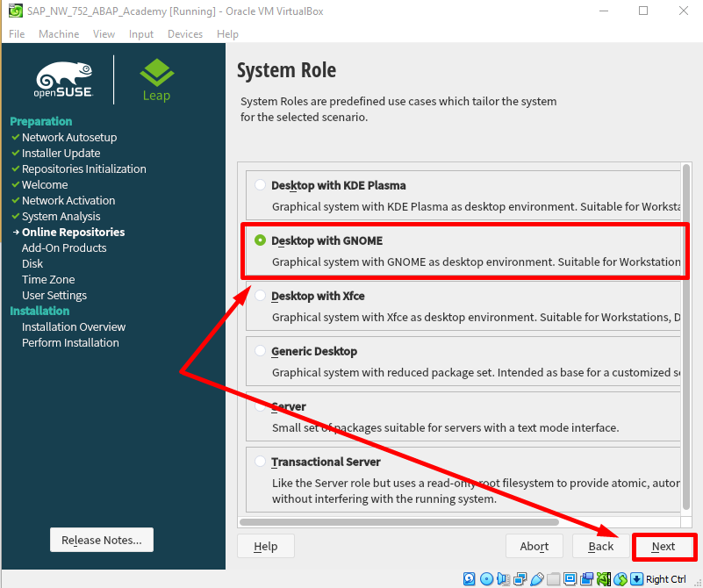Image resolution: width=703 pixels, height=588 pixels.
Task: Click the openSUSE chameleon logo
Action: point(64,79)
